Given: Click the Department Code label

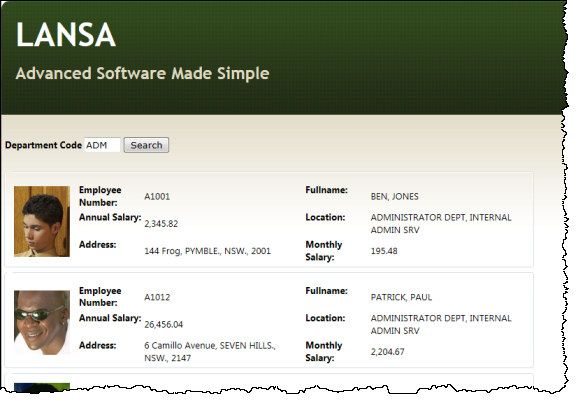Looking at the screenshot, I should [x=43, y=145].
